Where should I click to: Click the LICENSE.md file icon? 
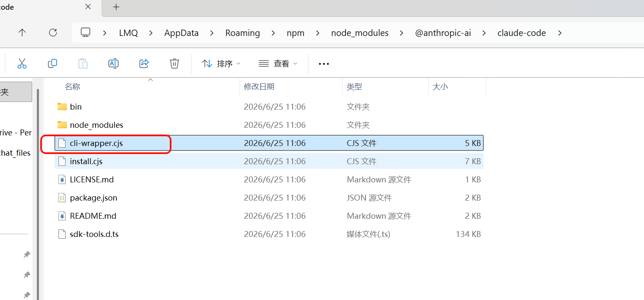62,179
